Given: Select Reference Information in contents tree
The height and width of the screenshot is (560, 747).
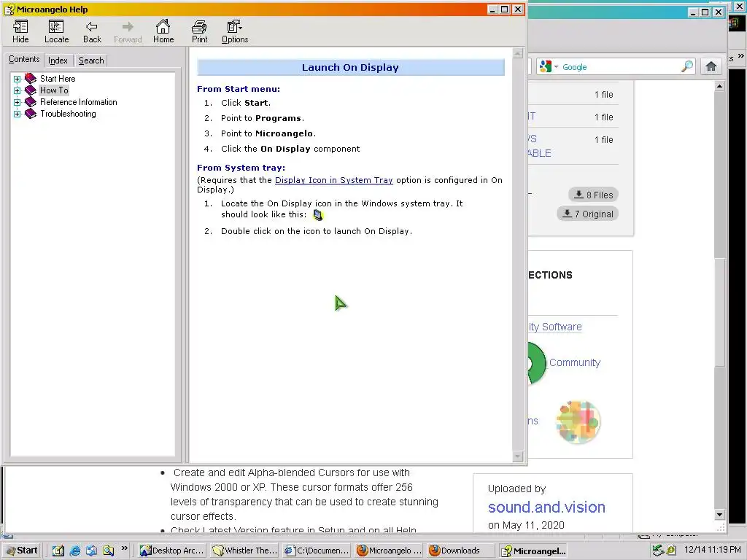Looking at the screenshot, I should 79,102.
